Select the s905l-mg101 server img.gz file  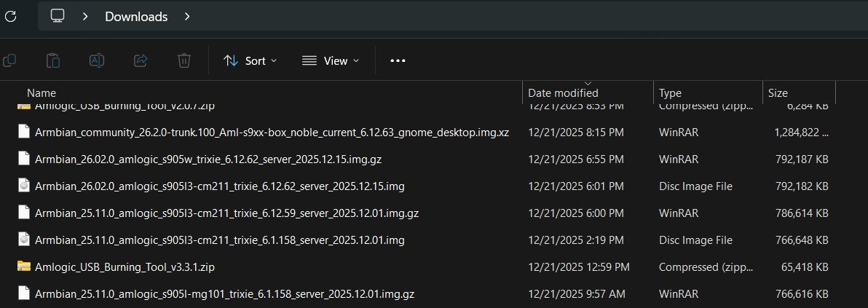[225, 294]
